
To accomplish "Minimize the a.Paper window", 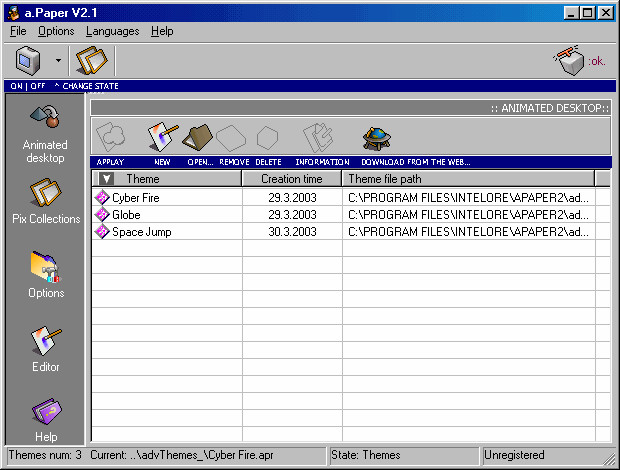I will [x=570, y=13].
